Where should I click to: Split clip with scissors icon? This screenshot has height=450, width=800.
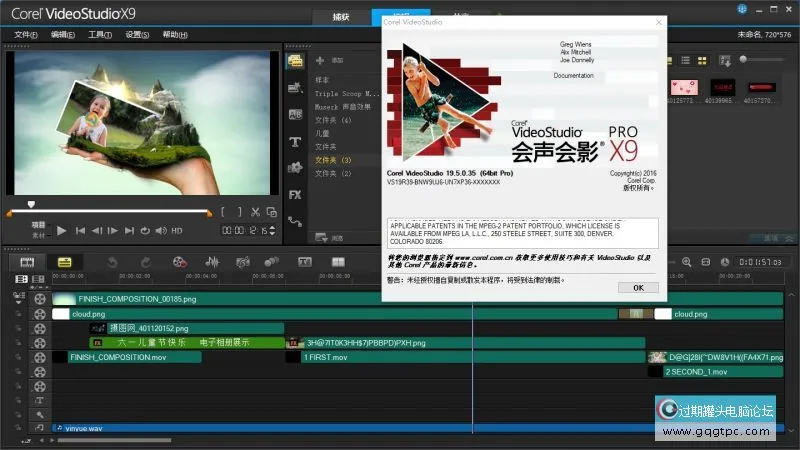[256, 212]
